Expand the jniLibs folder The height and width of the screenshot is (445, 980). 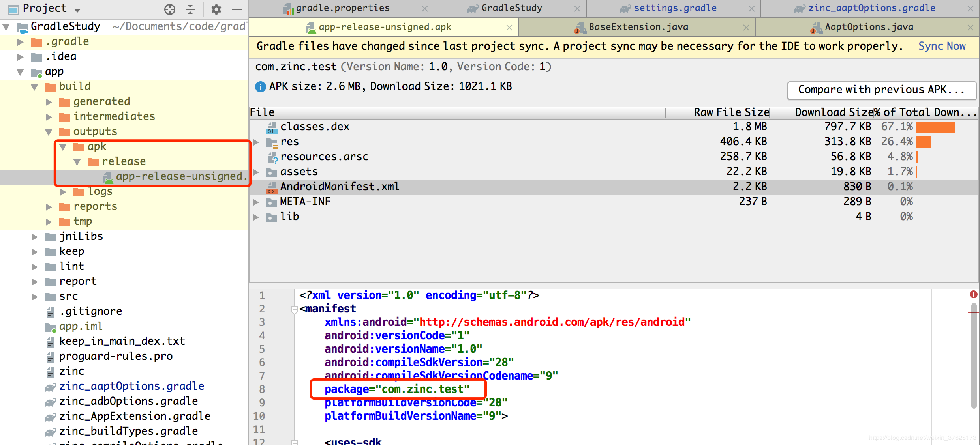pos(35,237)
